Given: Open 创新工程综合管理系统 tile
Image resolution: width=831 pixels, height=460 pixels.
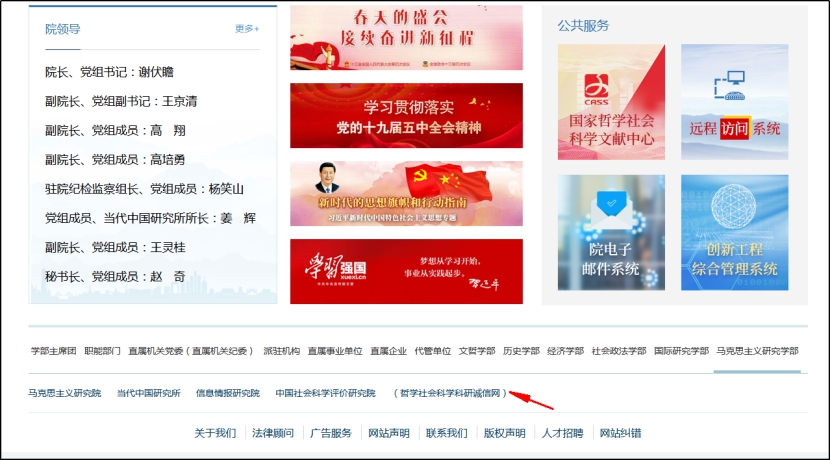Looking at the screenshot, I should click(x=734, y=232).
